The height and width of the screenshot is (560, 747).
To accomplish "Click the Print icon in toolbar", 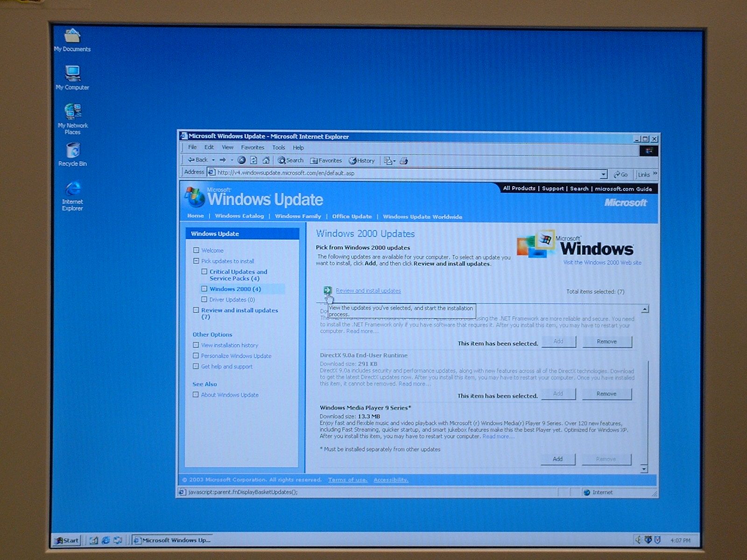I will click(404, 161).
